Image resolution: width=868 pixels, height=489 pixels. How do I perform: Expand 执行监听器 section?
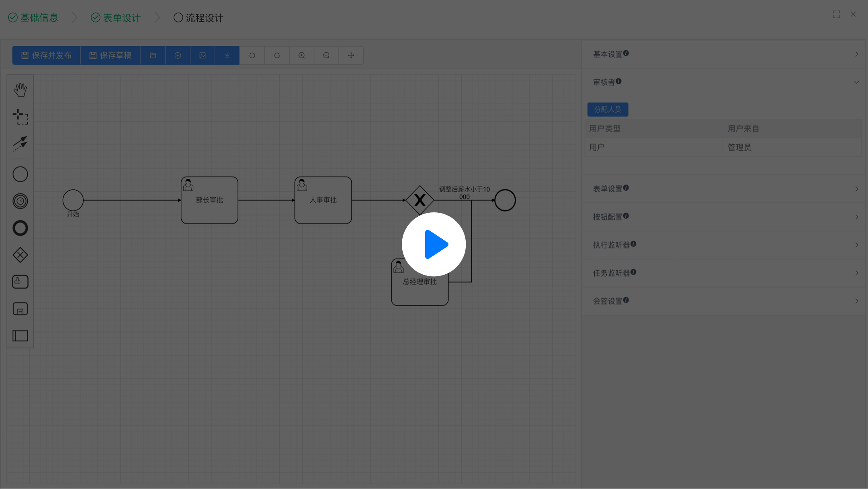pos(723,245)
